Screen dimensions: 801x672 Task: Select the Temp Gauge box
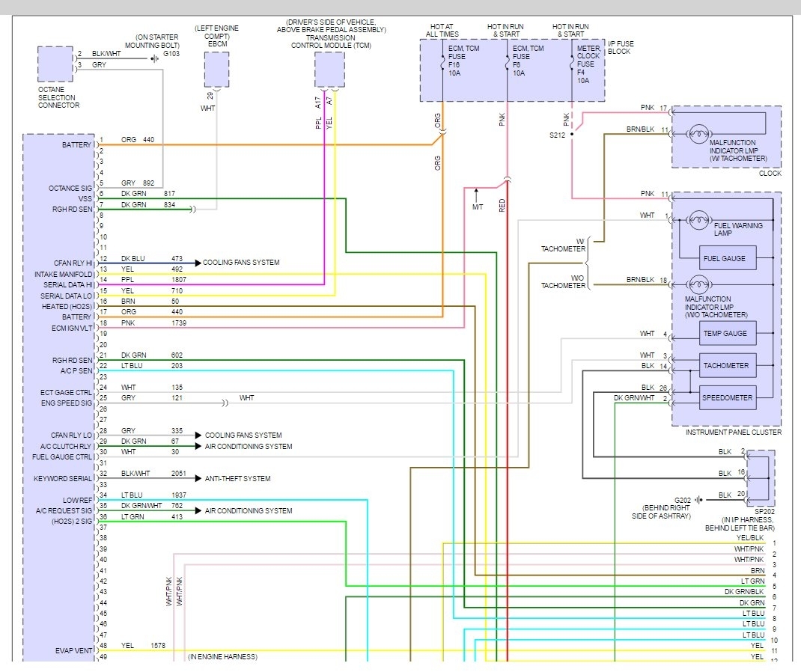(x=727, y=334)
